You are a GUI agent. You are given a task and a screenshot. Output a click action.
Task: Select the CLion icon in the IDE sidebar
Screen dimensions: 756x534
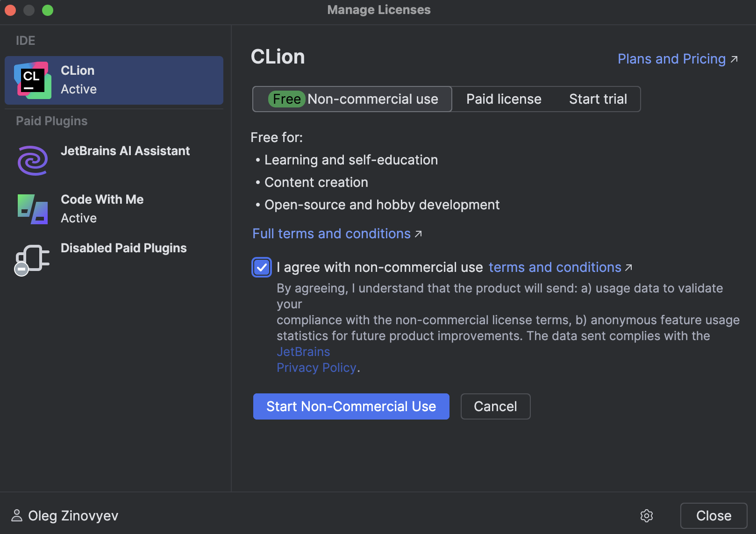pyautogui.click(x=32, y=80)
